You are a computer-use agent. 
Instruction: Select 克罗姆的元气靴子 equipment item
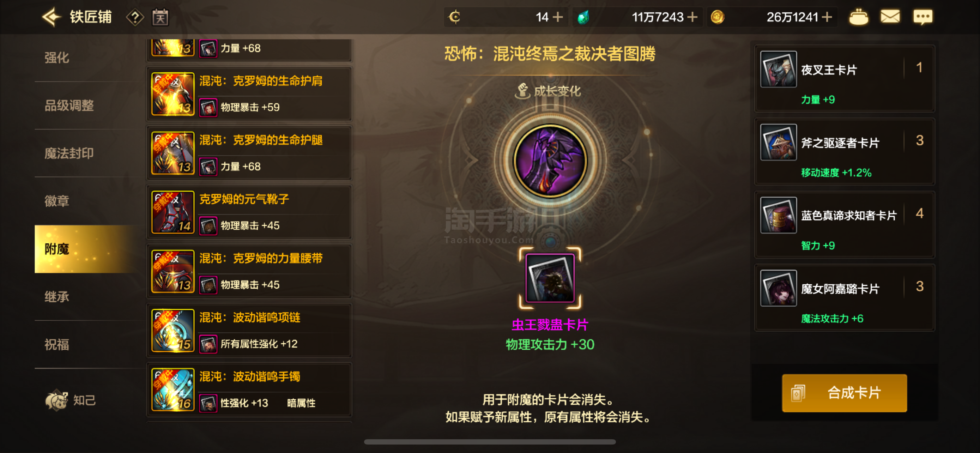coord(249,212)
